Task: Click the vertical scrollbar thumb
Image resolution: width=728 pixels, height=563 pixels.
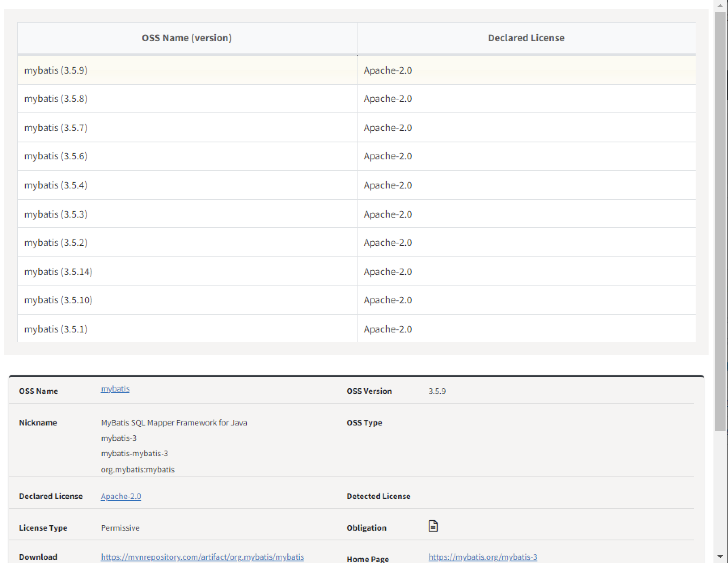Action: click(720, 222)
